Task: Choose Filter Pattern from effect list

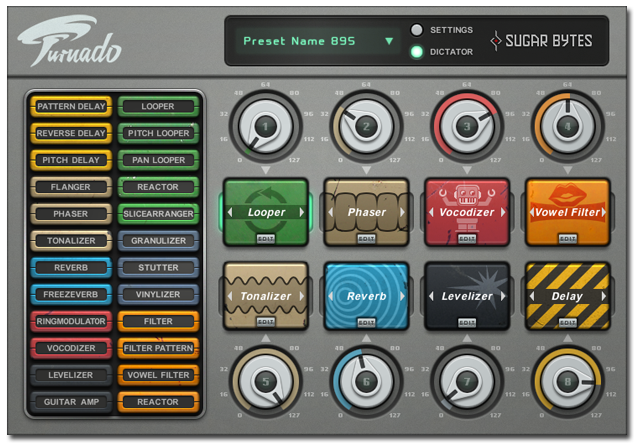Action: coord(158,348)
